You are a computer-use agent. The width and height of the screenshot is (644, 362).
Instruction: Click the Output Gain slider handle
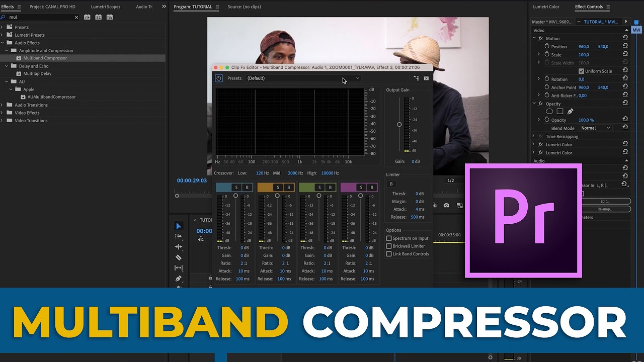(x=399, y=124)
